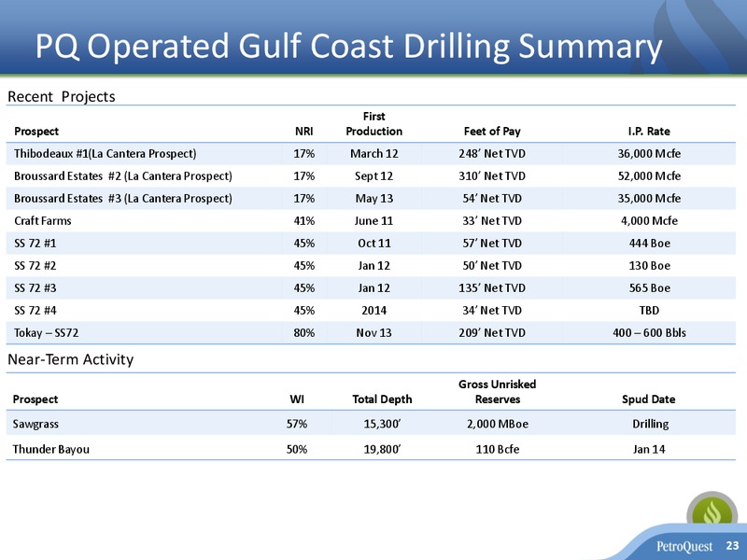Viewport: 747px width, 560px height.
Task: Click the 'May 13' first production date
Action: pos(374,199)
